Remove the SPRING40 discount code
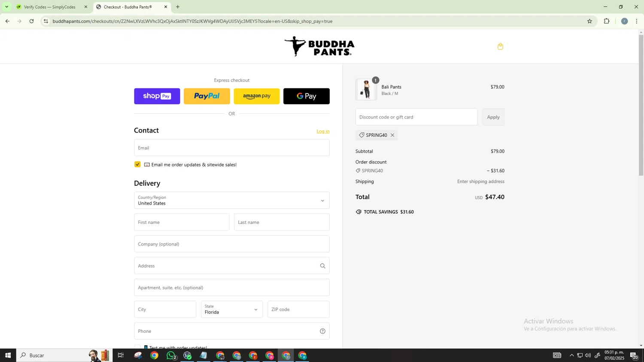Viewport: 644px width, 362px height. [392, 135]
